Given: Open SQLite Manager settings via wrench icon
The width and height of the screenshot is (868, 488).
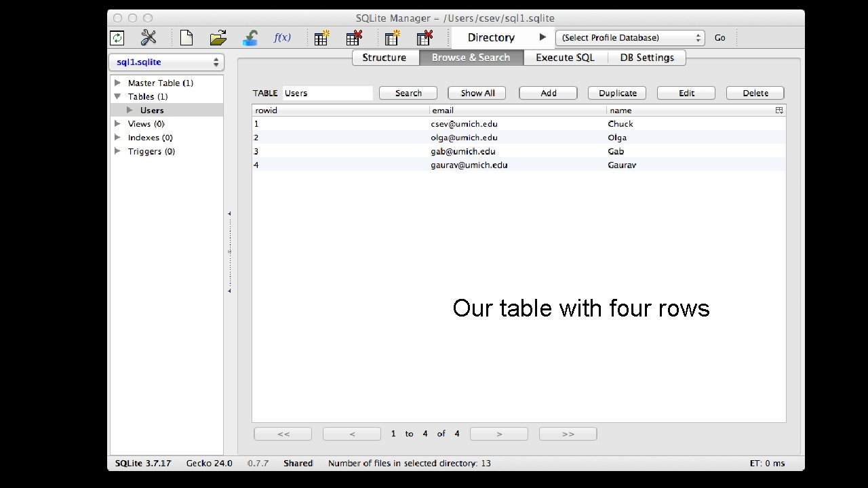Looking at the screenshot, I should coord(149,38).
